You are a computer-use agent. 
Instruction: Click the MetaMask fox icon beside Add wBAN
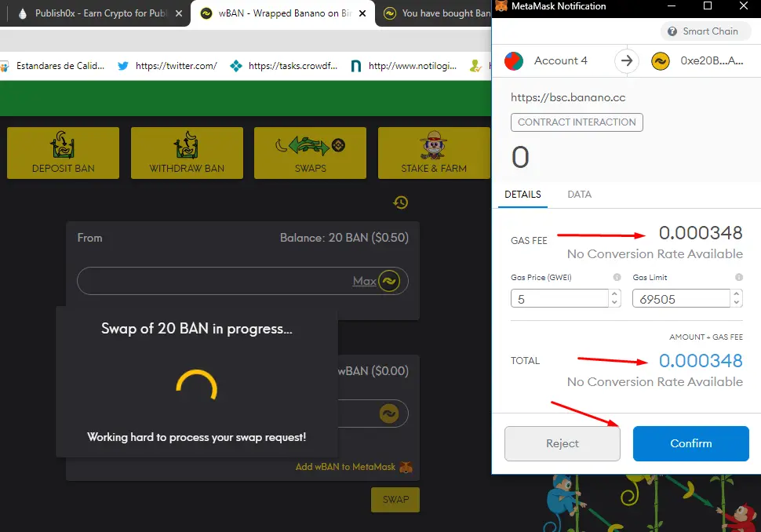[x=406, y=468]
